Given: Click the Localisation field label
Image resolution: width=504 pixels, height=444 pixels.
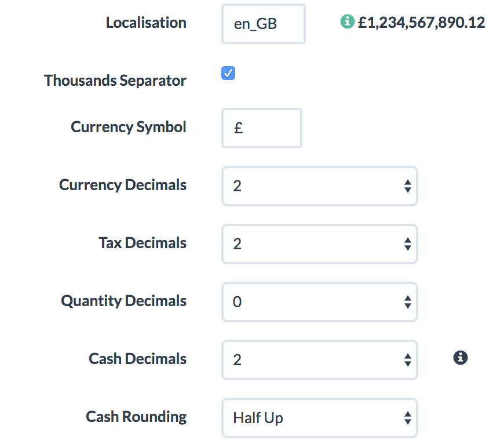Looking at the screenshot, I should pyautogui.click(x=146, y=23).
